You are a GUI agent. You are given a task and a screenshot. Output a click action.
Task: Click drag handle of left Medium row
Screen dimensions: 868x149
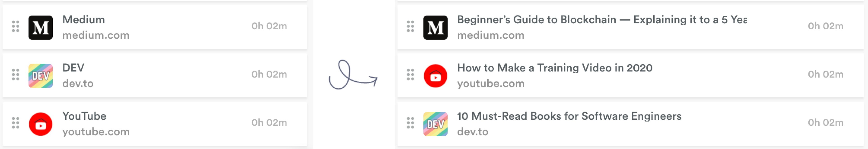(16, 26)
